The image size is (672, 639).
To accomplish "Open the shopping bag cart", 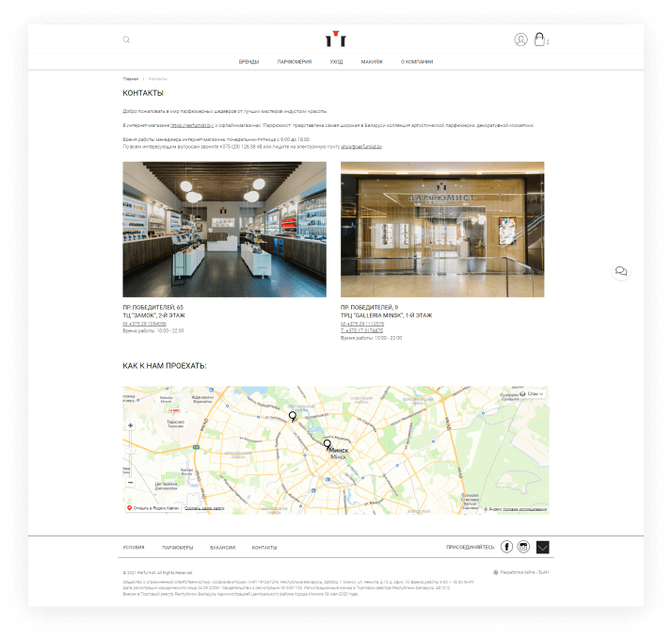I will coord(539,40).
